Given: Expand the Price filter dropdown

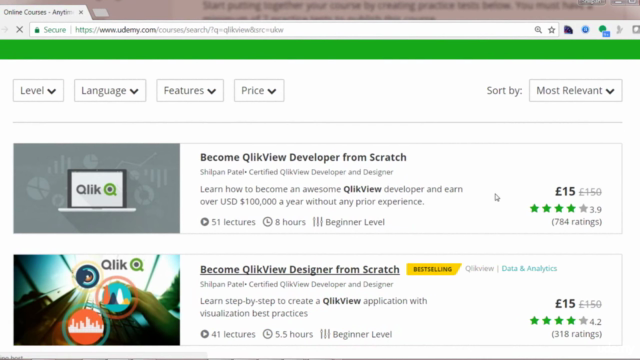Looking at the screenshot, I should pyautogui.click(x=259, y=90).
